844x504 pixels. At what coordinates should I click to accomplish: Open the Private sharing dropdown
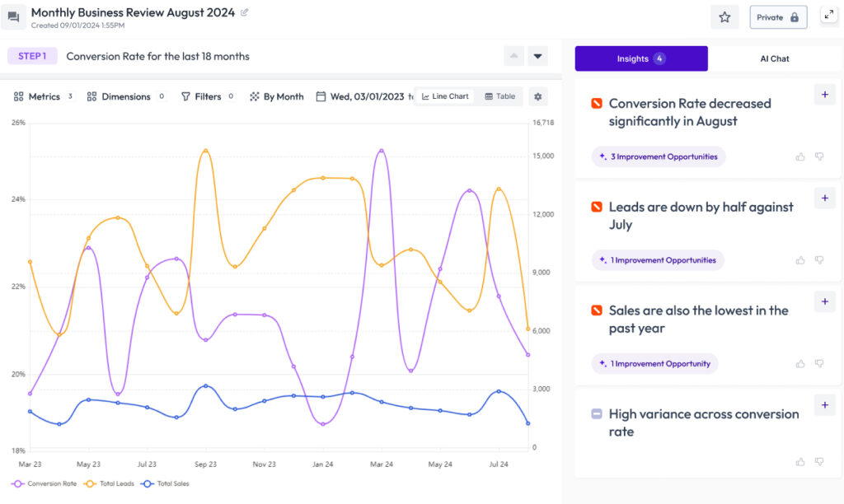pyautogui.click(x=778, y=16)
